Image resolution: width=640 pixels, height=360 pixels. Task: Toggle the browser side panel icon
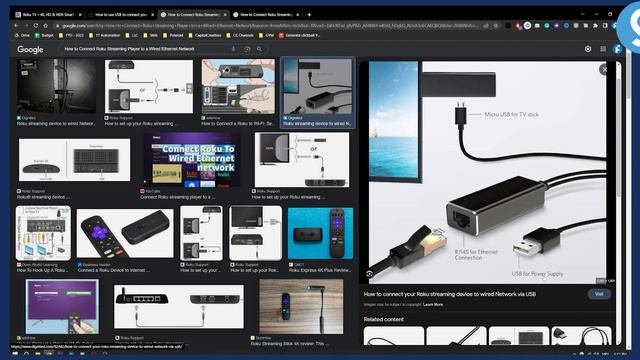click(605, 26)
